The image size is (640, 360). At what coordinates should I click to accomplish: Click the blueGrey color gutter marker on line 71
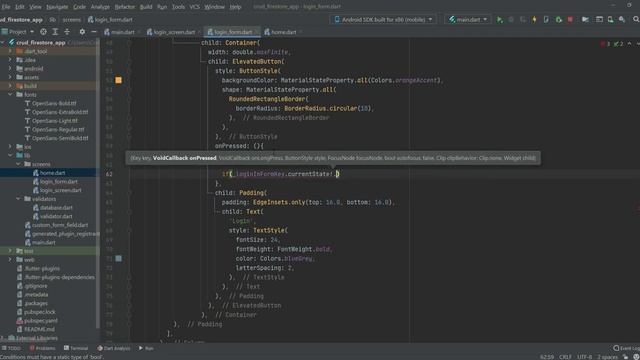coord(118,258)
